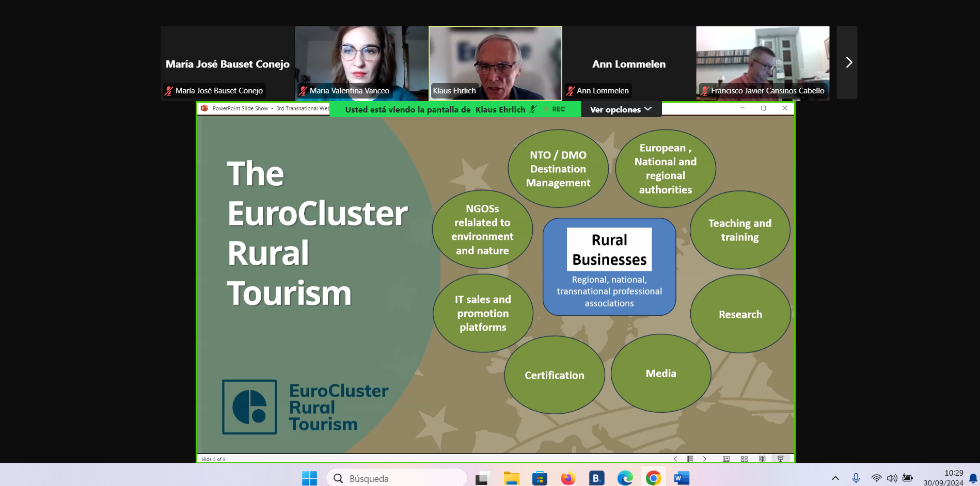980x486 pixels.
Task: Toggle the taskbar microphone indicator
Action: (856, 478)
